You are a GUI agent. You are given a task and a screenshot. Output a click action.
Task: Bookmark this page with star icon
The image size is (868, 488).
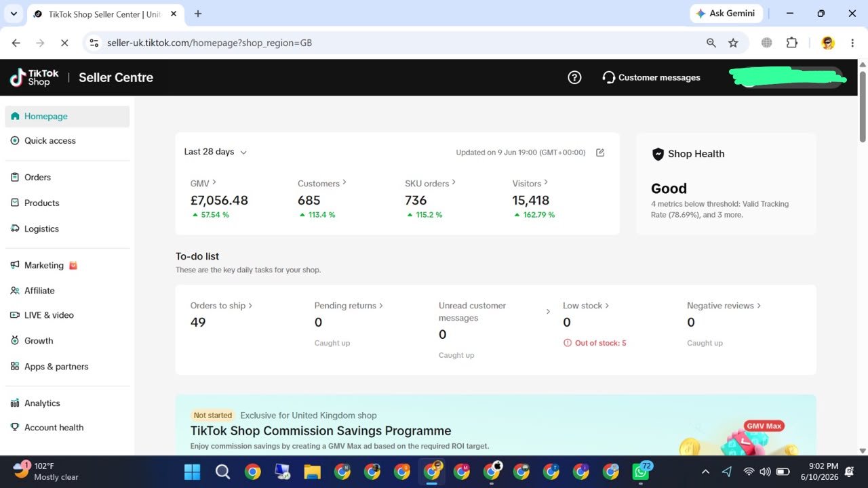733,43
